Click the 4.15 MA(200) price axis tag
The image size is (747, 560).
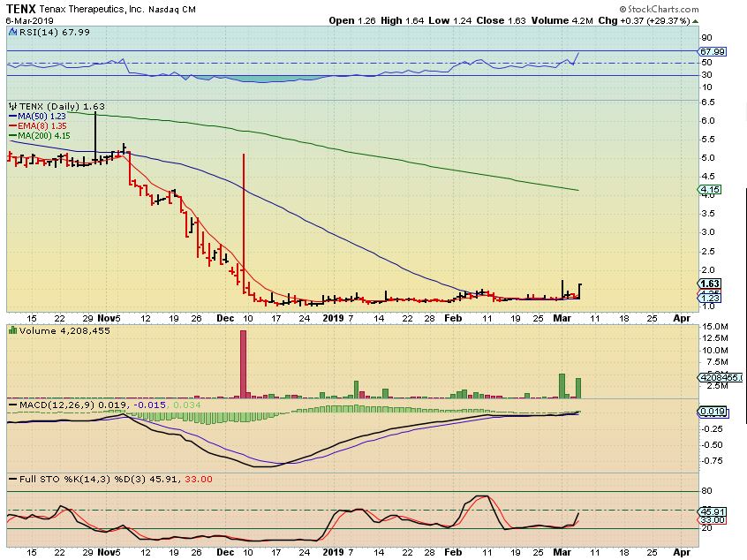coord(710,190)
